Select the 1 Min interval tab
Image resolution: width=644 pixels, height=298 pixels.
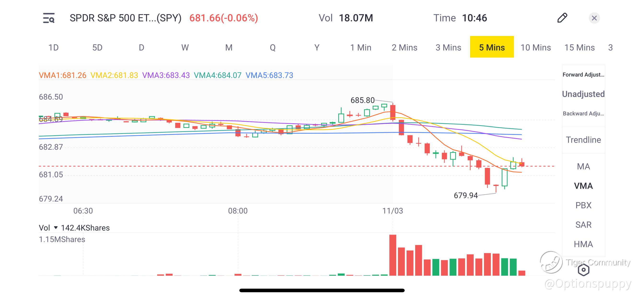361,47
